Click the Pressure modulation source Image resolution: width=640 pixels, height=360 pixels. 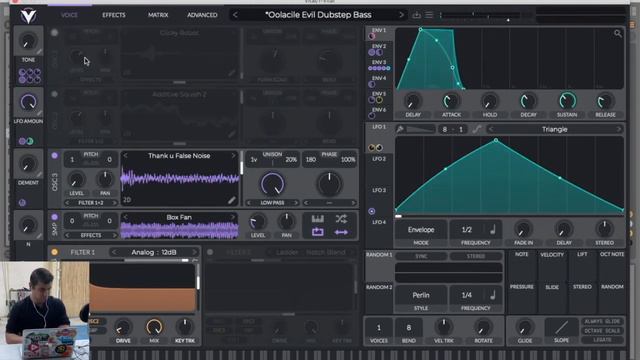pyautogui.click(x=522, y=287)
